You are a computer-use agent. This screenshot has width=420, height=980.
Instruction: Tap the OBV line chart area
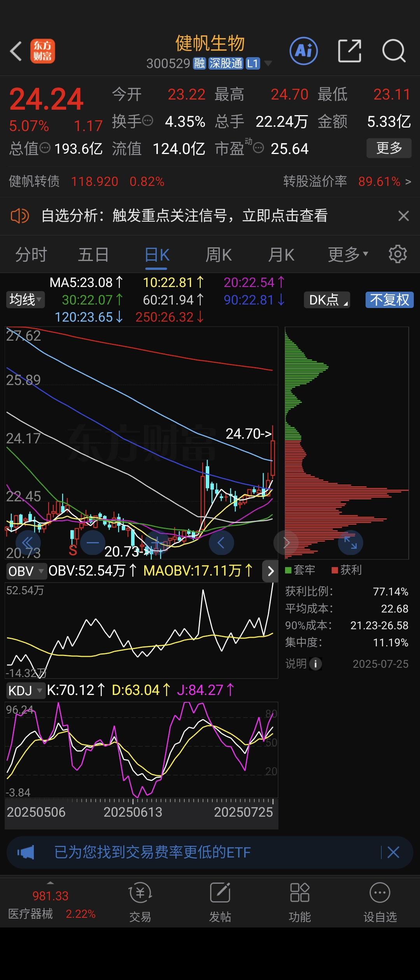pyautogui.click(x=141, y=630)
